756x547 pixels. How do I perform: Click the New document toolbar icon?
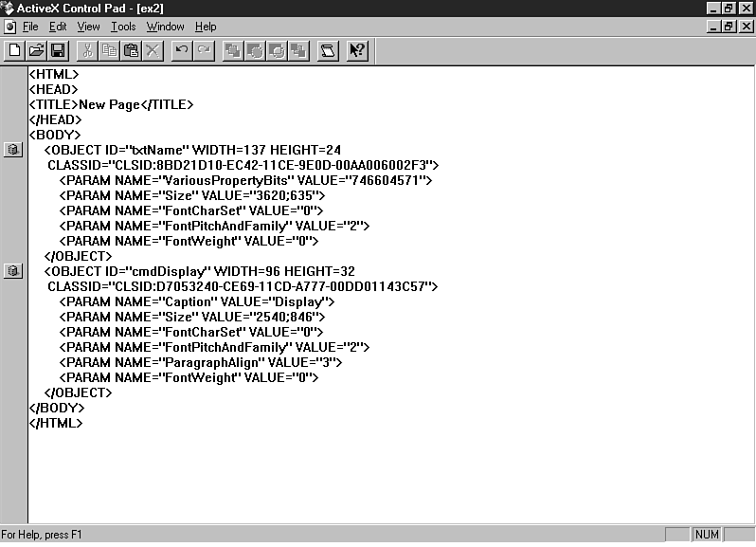pyautogui.click(x=14, y=50)
